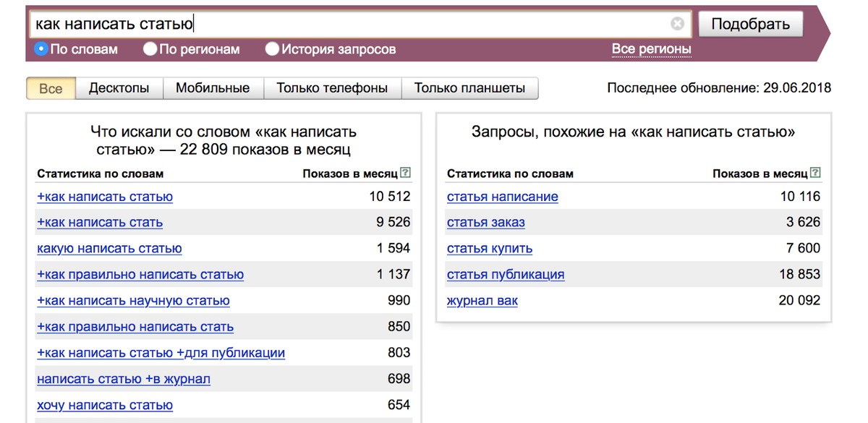Click the value '10 116' in similar queries
Image resolution: width=868 pixels, height=423 pixels.
tap(800, 196)
